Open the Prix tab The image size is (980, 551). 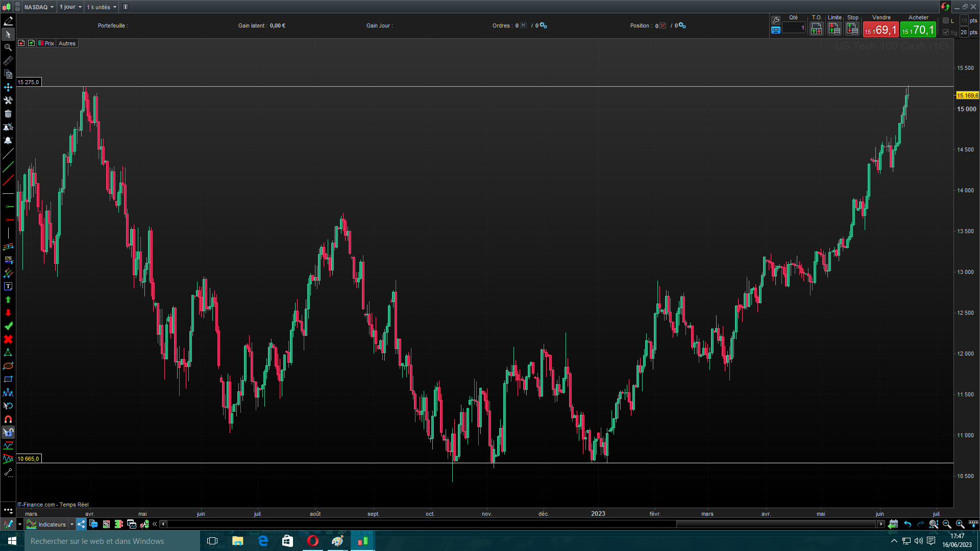(49, 43)
